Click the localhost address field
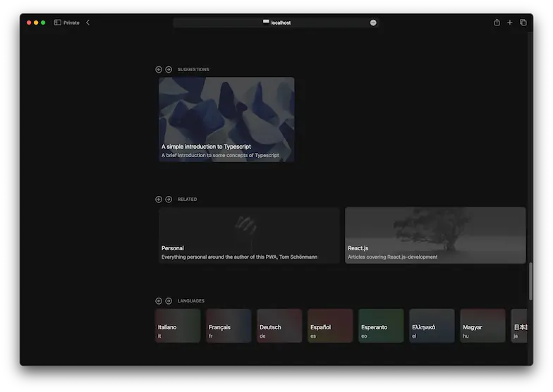 [x=276, y=23]
